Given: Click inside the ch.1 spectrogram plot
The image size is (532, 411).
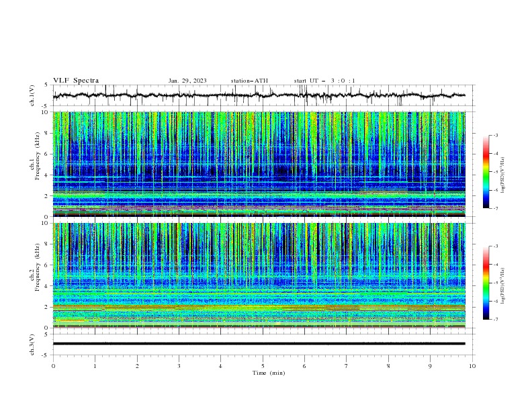Looking at the screenshot, I should [259, 164].
